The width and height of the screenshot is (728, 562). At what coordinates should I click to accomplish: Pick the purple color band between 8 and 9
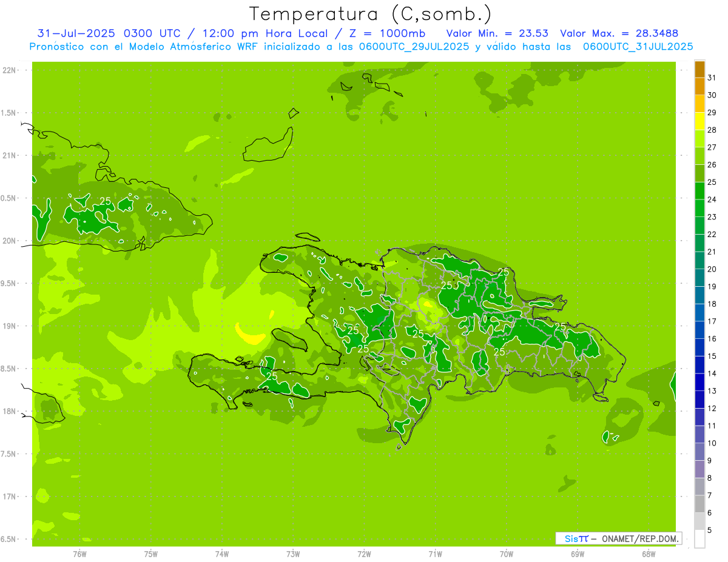coord(699,469)
